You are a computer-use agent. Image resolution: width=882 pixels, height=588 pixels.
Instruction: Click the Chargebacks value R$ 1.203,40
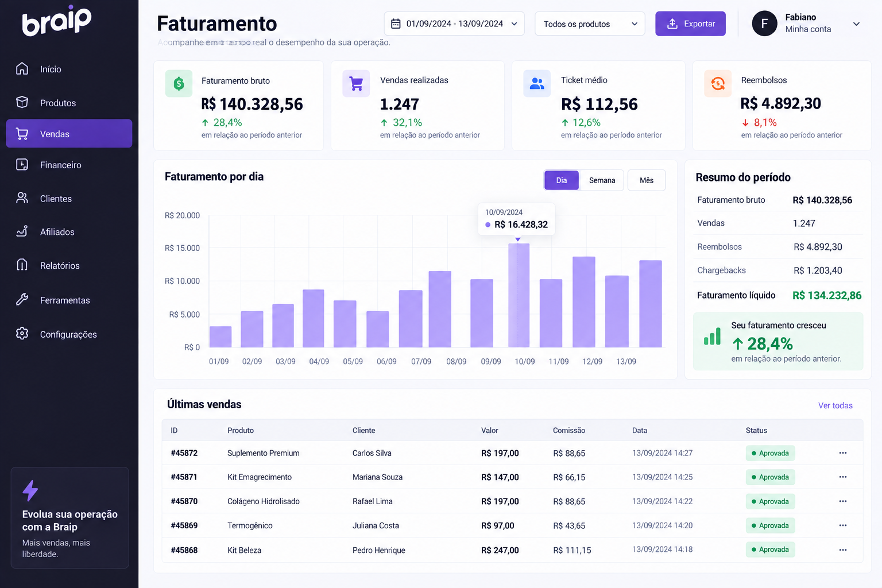tap(818, 270)
